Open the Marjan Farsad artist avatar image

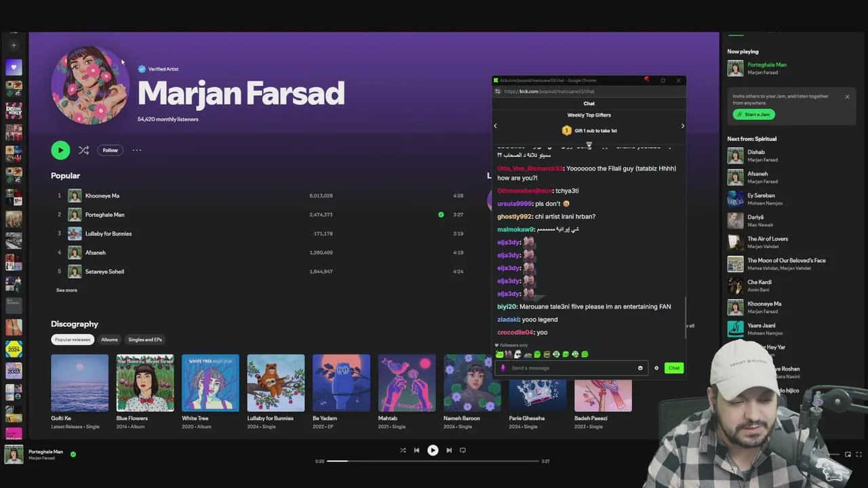(x=90, y=85)
